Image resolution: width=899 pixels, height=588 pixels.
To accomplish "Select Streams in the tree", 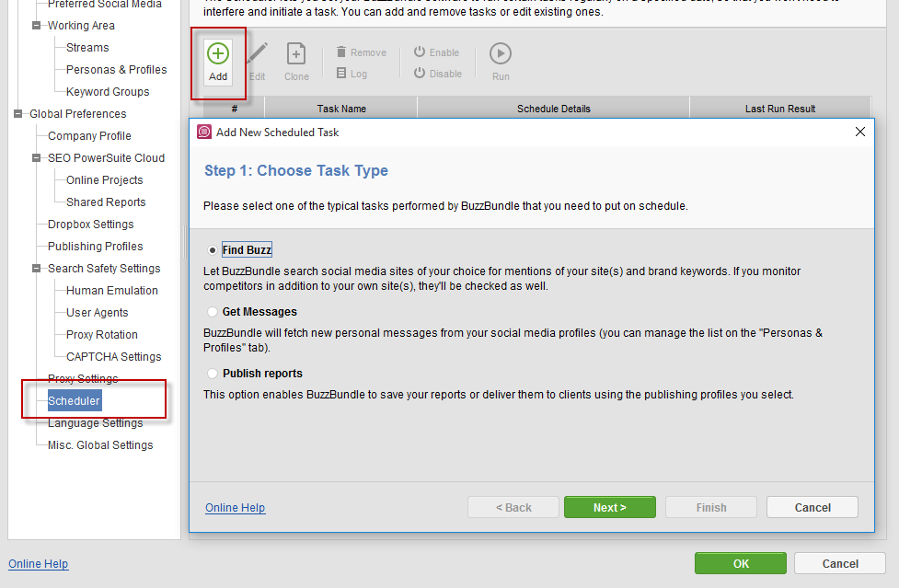I will point(87,48).
